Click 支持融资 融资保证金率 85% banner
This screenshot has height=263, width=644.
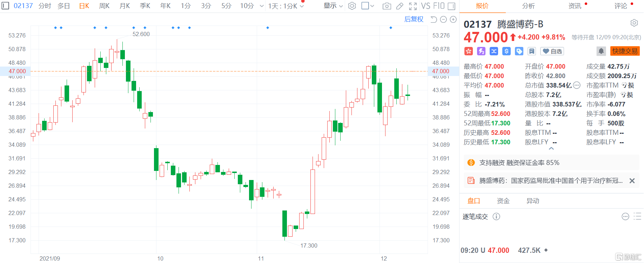(x=551, y=162)
